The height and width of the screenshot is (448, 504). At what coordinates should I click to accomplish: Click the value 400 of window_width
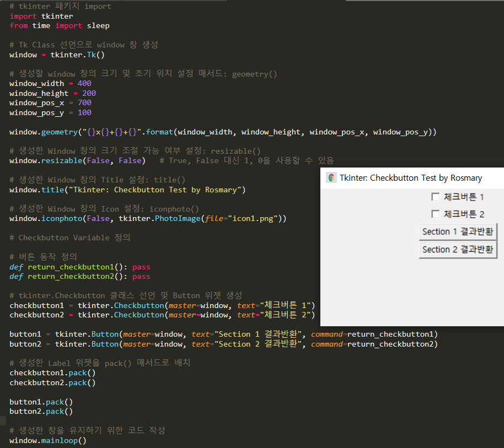[x=84, y=84]
